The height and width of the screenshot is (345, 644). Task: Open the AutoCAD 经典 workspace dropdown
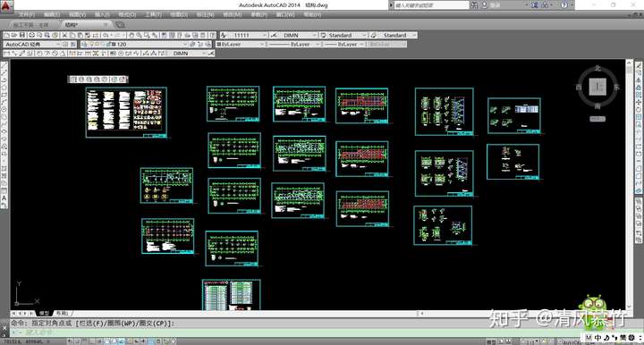pyautogui.click(x=58, y=44)
